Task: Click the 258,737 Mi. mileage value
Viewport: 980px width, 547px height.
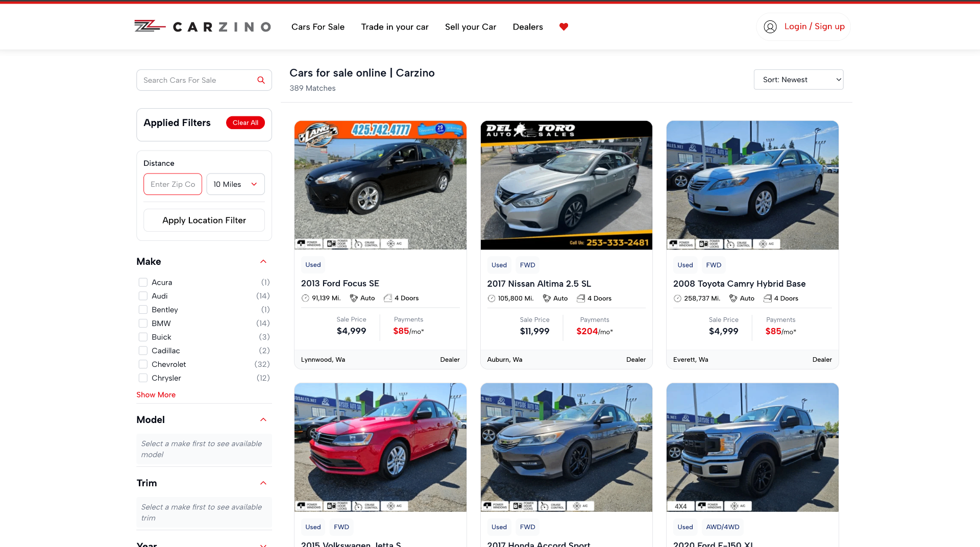Action: click(x=702, y=299)
